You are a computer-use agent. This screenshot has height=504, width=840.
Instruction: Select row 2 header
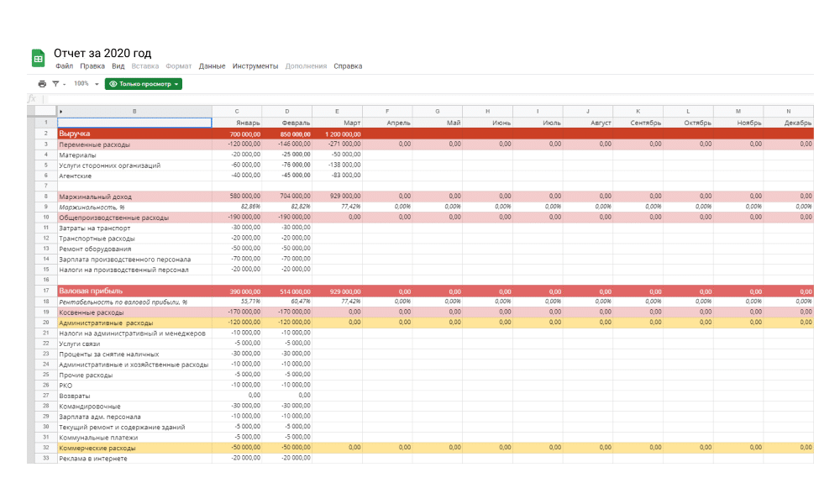(46, 134)
